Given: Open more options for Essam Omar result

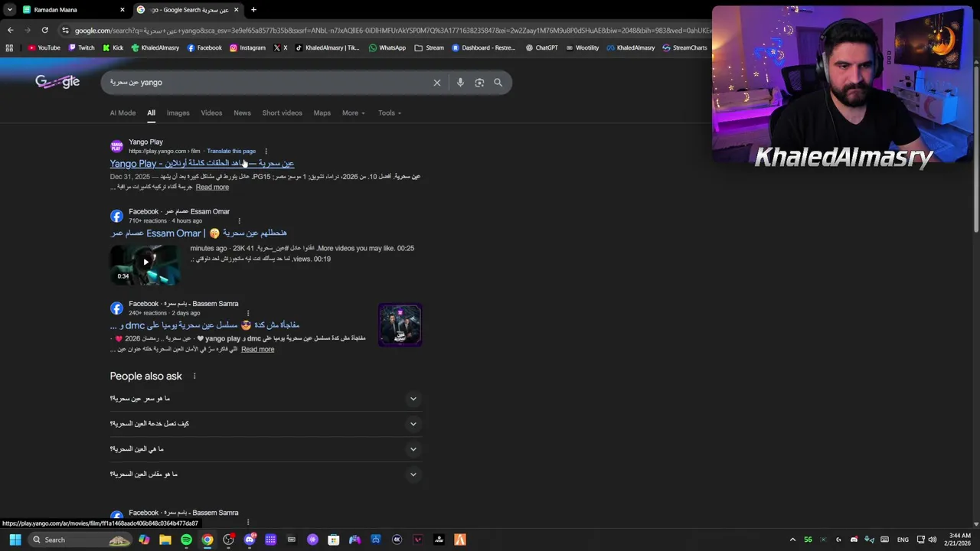Looking at the screenshot, I should [x=239, y=221].
